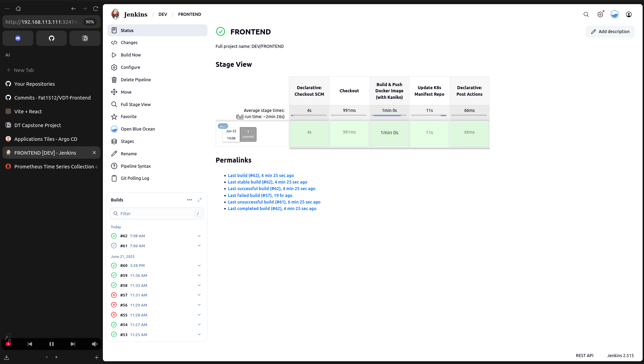Image resolution: width=644 pixels, height=364 pixels.
Task: Expand dropdown for build #56
Action: tap(199, 305)
